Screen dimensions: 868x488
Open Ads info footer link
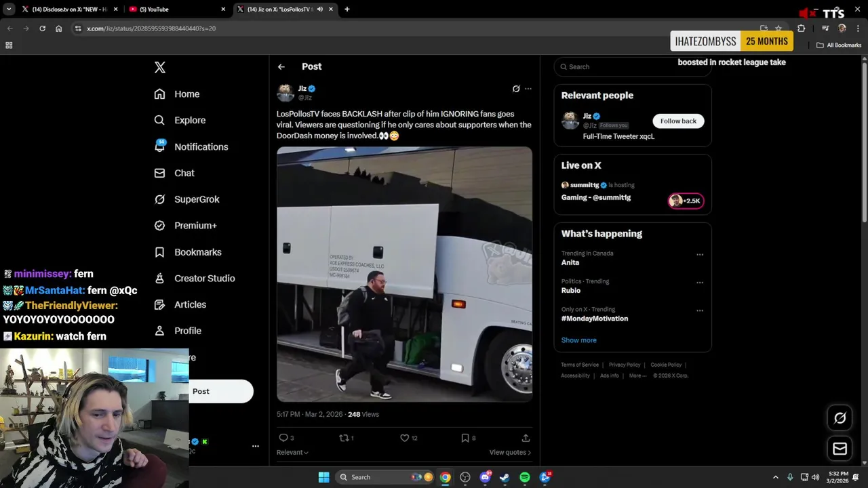pos(609,375)
